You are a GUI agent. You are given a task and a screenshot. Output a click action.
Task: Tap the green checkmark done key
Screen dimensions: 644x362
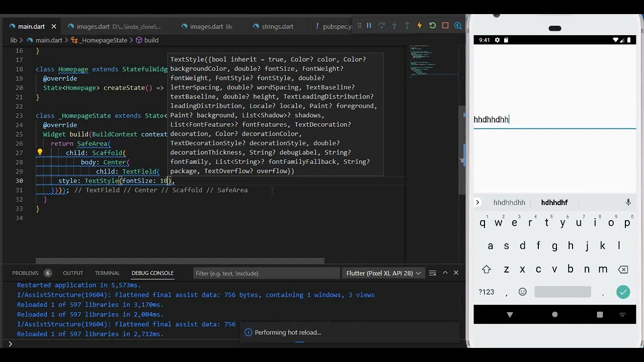point(623,292)
